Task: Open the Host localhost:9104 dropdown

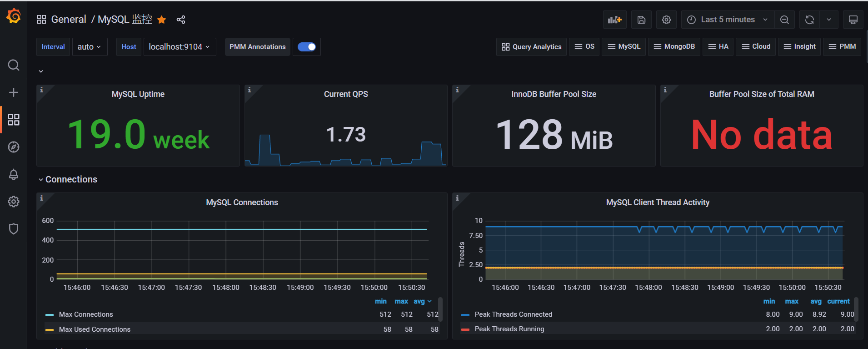Action: pos(180,47)
